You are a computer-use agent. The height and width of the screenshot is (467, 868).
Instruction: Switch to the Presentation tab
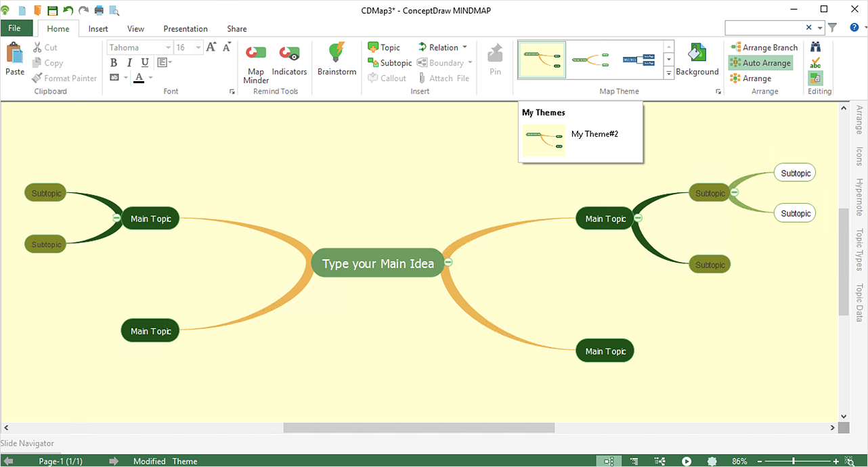186,29
